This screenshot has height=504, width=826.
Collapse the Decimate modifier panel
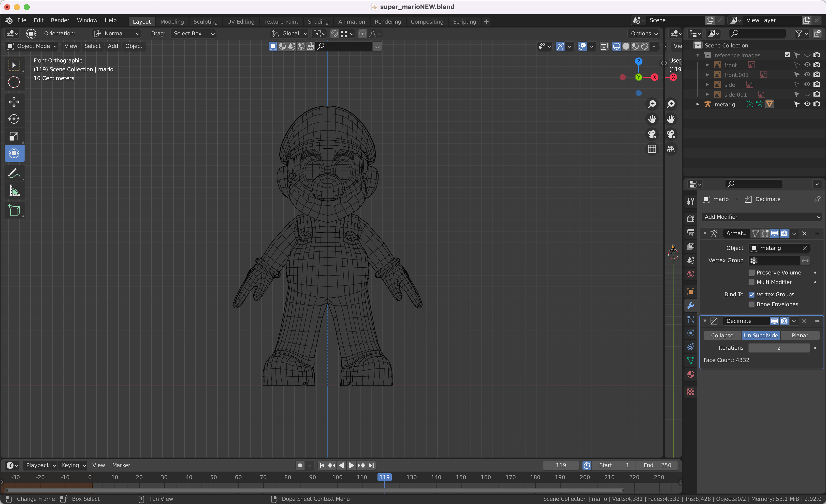tap(705, 321)
